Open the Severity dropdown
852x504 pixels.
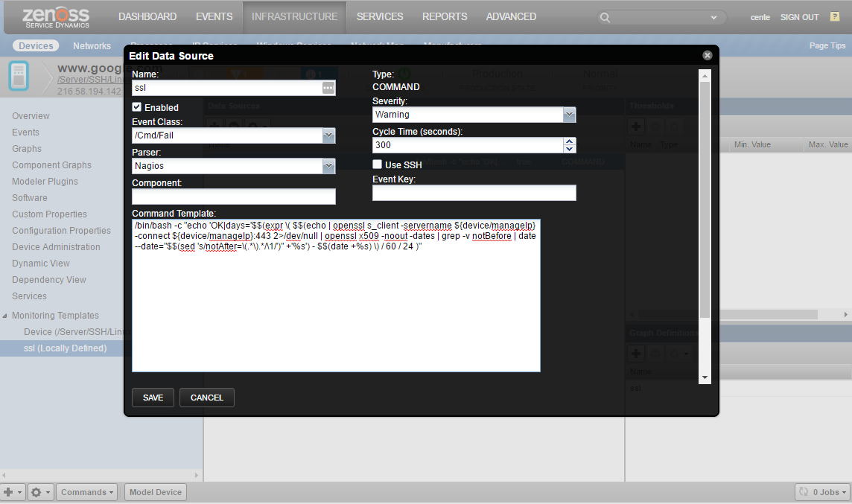(x=569, y=115)
